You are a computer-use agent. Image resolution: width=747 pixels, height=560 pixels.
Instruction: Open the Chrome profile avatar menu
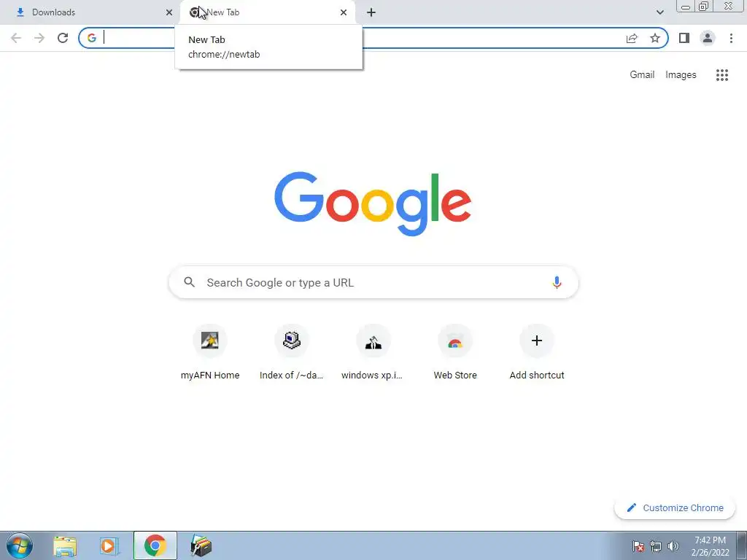tap(708, 38)
